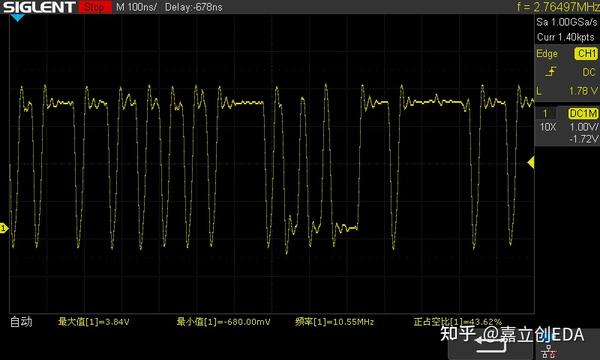The height and width of the screenshot is (360, 600).
Task: Click the 频率[1]=10.55MHz measurement readout
Action: 334,322
